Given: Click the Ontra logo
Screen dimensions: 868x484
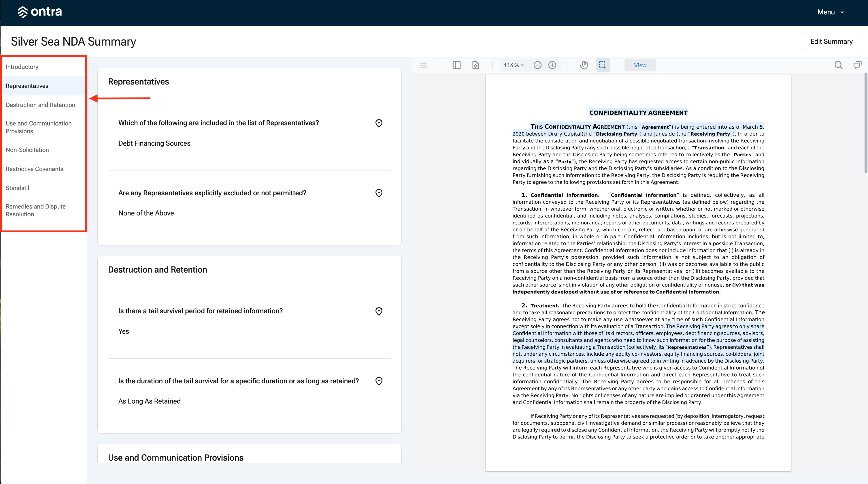Looking at the screenshot, I should pos(39,12).
